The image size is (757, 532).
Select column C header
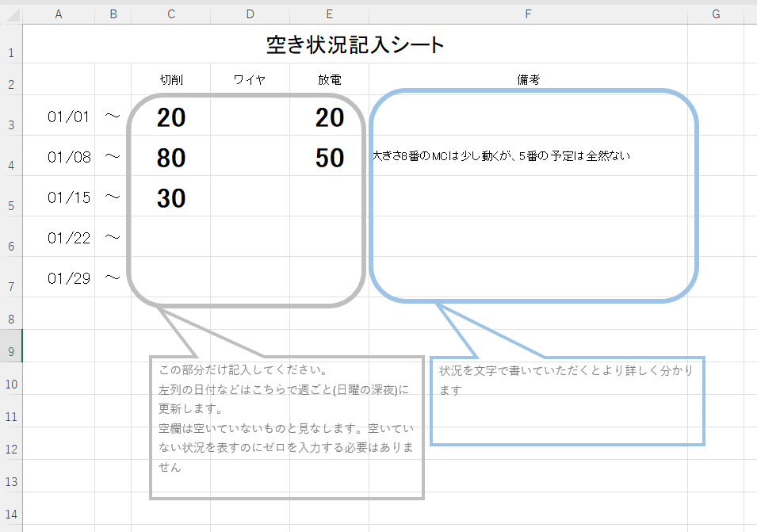click(x=170, y=13)
